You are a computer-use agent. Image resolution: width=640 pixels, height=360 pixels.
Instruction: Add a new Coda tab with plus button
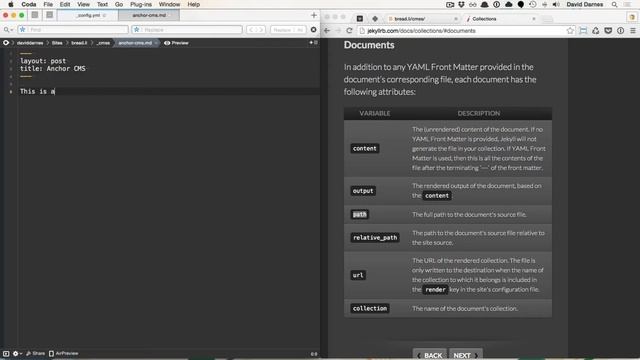click(x=313, y=15)
